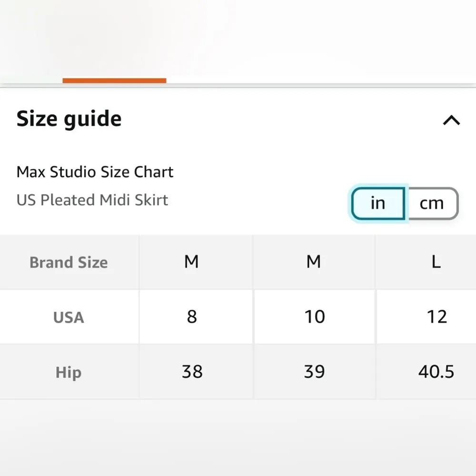Select brand size M above USA 10
This screenshot has height=476, width=476.
(314, 262)
